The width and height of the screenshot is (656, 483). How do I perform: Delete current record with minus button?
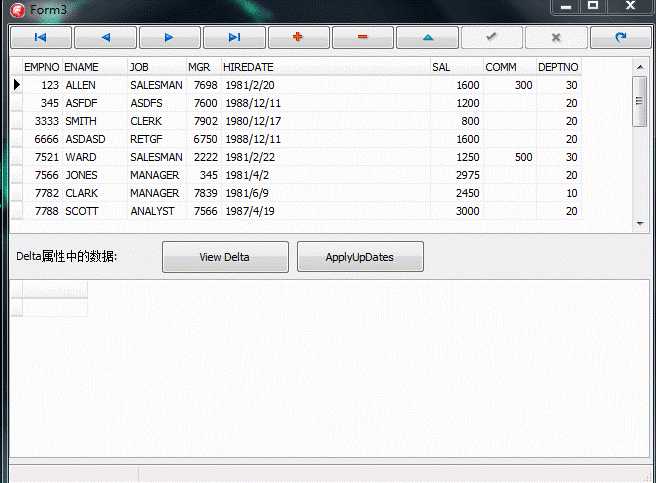(363, 38)
